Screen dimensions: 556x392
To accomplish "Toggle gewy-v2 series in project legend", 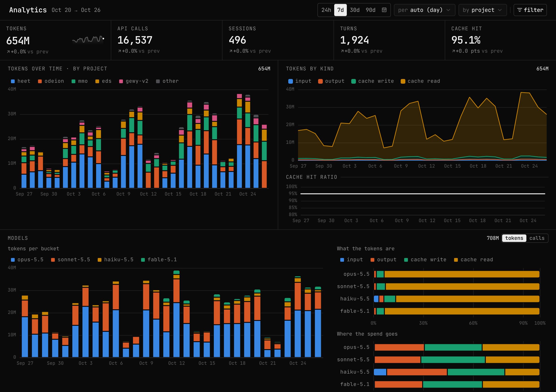I will click(x=134, y=81).
